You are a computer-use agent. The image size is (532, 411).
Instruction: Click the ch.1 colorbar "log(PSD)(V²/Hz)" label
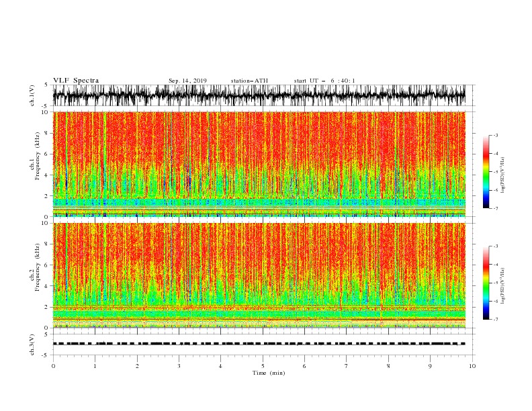(502, 175)
